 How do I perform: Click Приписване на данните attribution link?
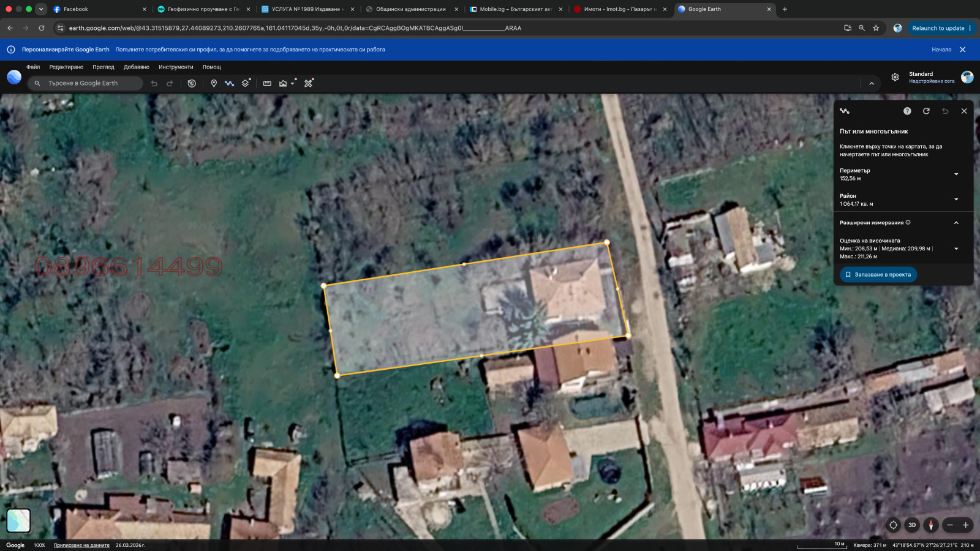click(81, 545)
